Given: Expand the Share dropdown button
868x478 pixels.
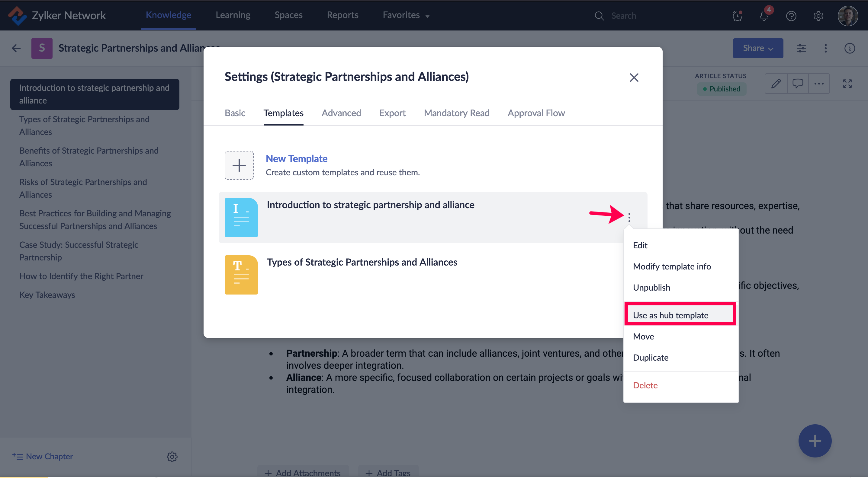Looking at the screenshot, I should pos(757,48).
